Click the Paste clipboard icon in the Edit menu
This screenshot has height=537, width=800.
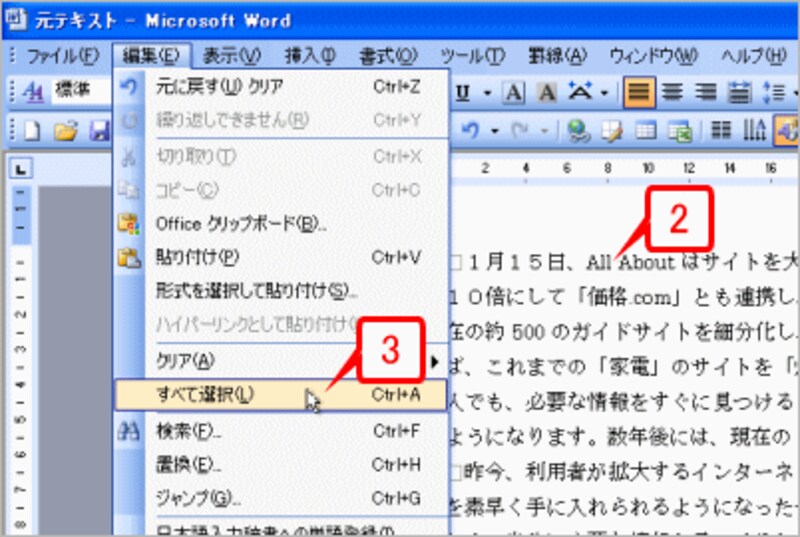tap(129, 258)
